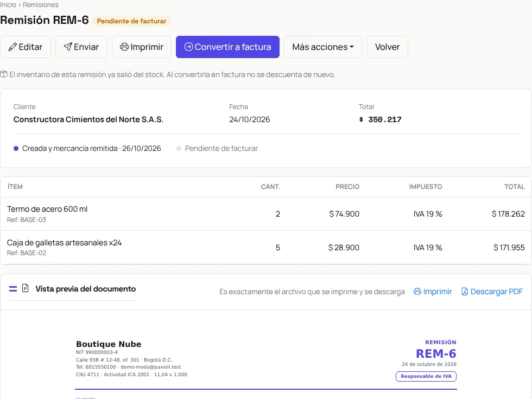Go to the Inicio breadcrumb

click(8, 5)
